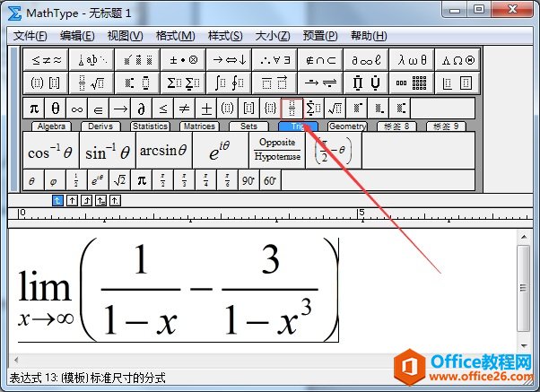Open the underbar and overbar templates palette

(x=274, y=83)
